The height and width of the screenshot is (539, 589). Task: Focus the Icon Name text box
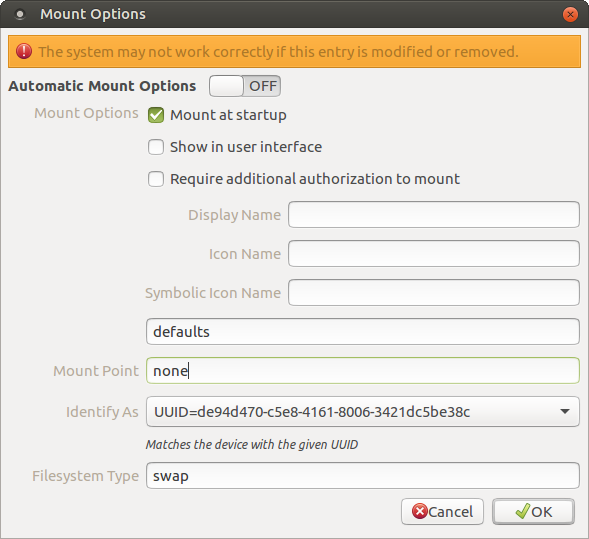coord(433,254)
